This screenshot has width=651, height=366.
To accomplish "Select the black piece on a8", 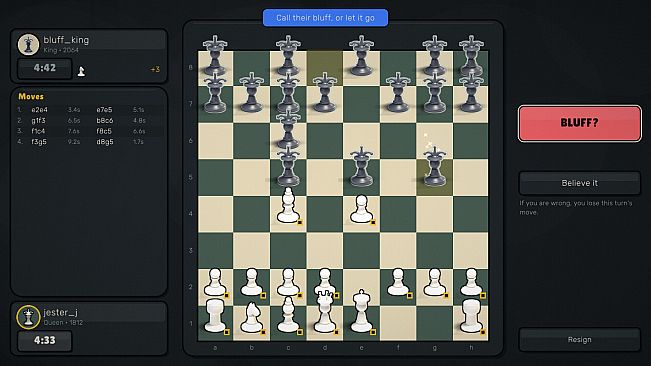I will (x=215, y=56).
